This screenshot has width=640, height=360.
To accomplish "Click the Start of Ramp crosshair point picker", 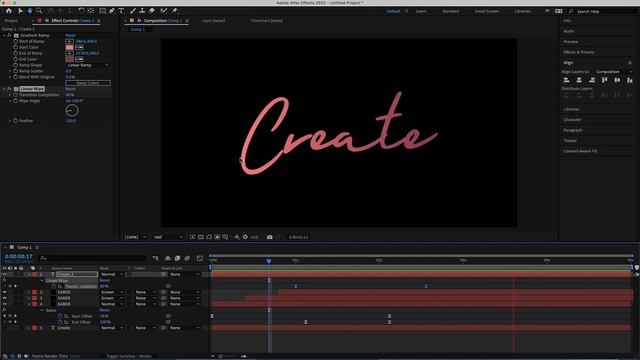I will coord(69,41).
